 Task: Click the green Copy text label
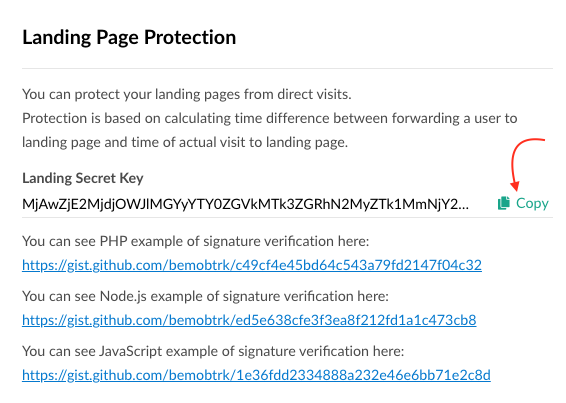532,204
